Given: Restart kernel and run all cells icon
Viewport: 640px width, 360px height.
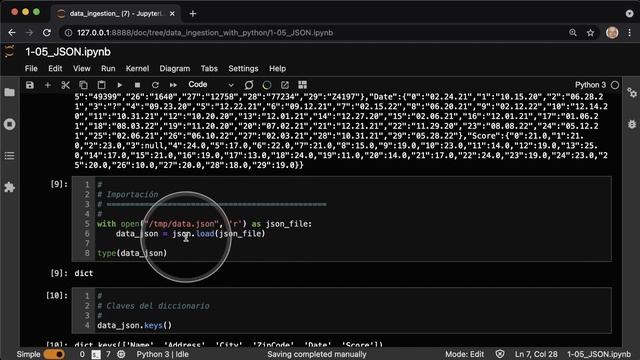Looking at the screenshot, I should pyautogui.click(x=173, y=85).
